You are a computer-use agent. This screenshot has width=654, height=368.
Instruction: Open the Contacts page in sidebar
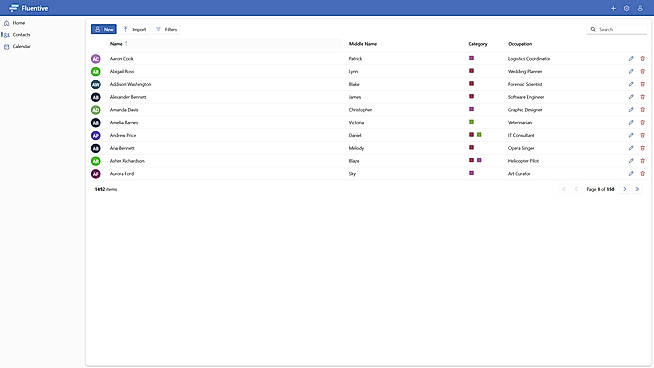click(17, 35)
